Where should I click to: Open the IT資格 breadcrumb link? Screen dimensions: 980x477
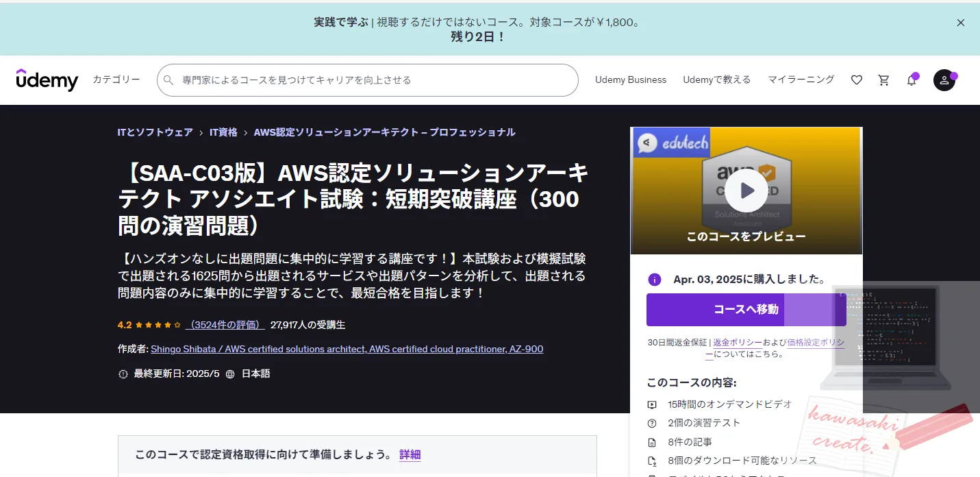tap(223, 132)
